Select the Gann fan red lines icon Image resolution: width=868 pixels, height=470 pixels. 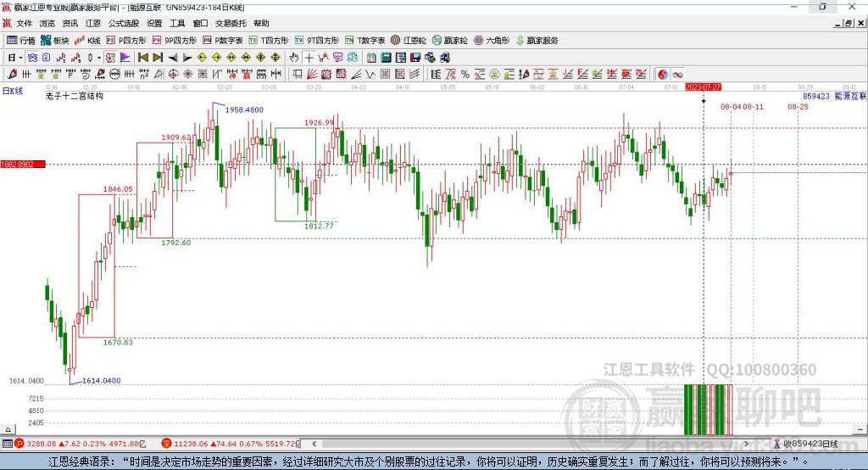(x=312, y=75)
